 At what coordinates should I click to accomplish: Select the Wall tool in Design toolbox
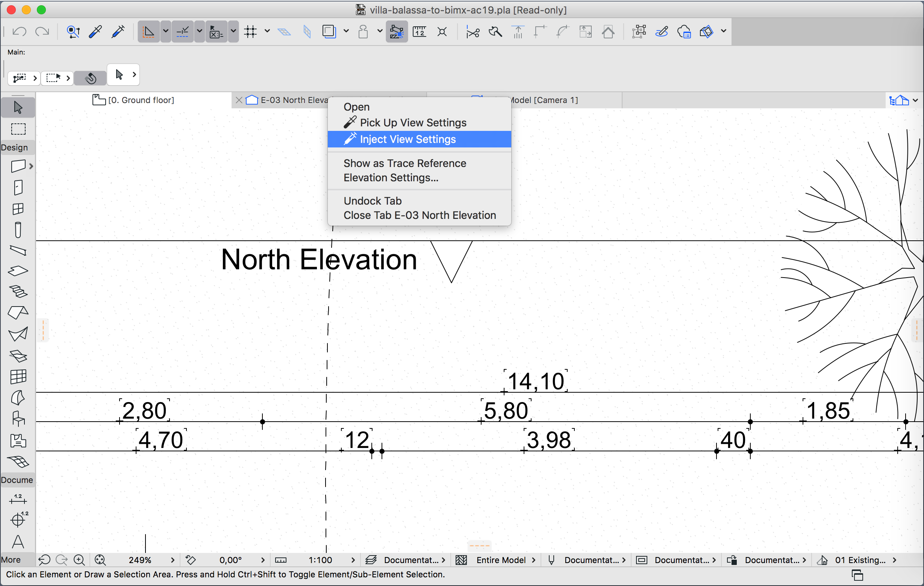coord(18,166)
